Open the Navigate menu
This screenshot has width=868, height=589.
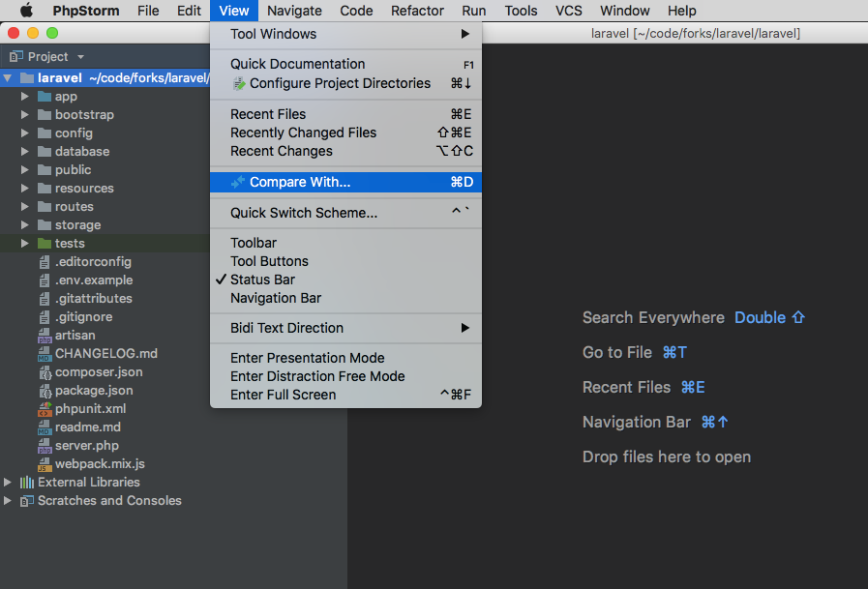(x=294, y=11)
